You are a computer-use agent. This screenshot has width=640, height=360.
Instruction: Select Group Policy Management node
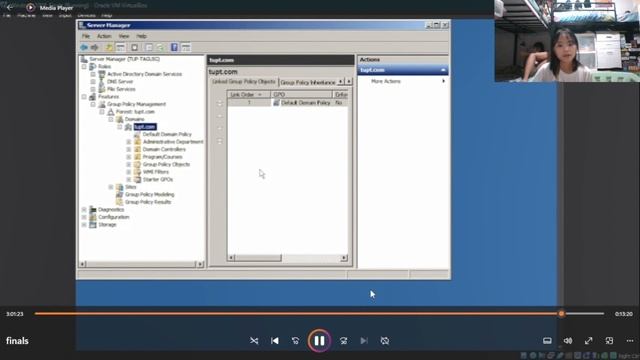136,104
